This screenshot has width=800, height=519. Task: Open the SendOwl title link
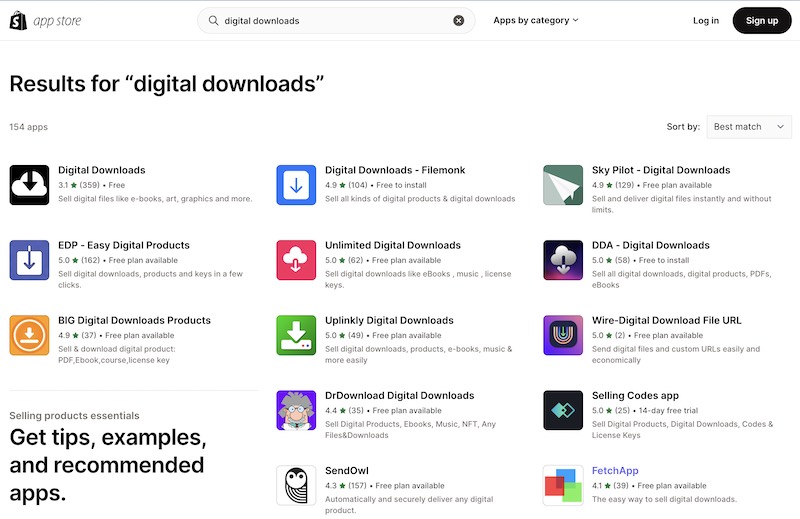click(x=346, y=471)
